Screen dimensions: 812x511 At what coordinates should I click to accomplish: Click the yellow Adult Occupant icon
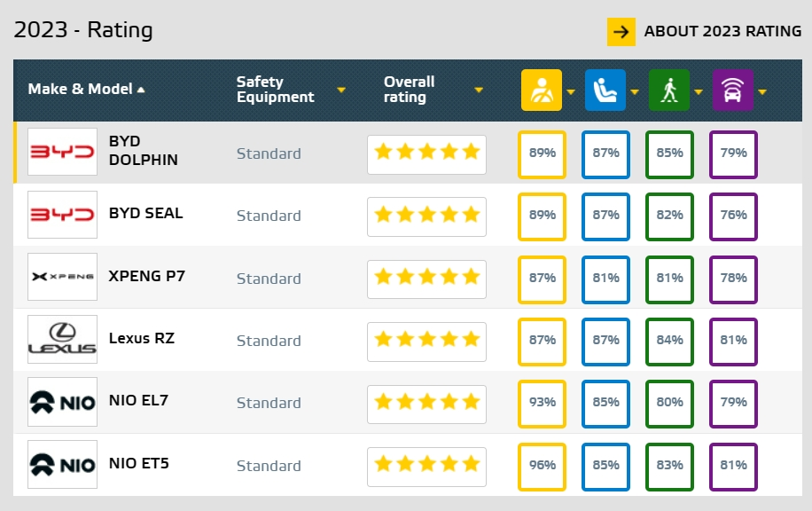pos(541,90)
